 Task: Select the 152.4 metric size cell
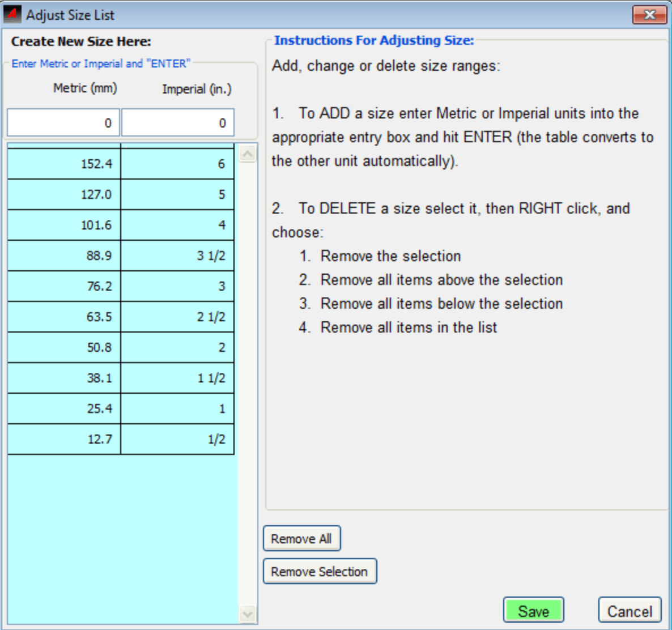64,164
